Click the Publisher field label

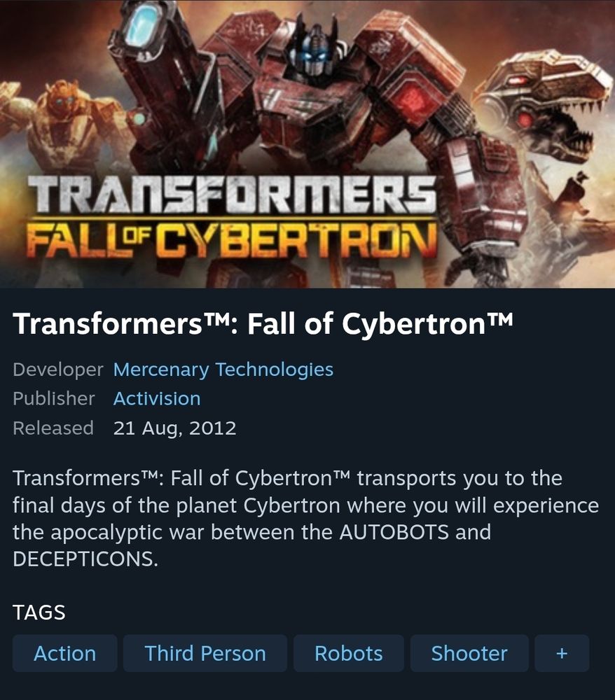point(54,398)
